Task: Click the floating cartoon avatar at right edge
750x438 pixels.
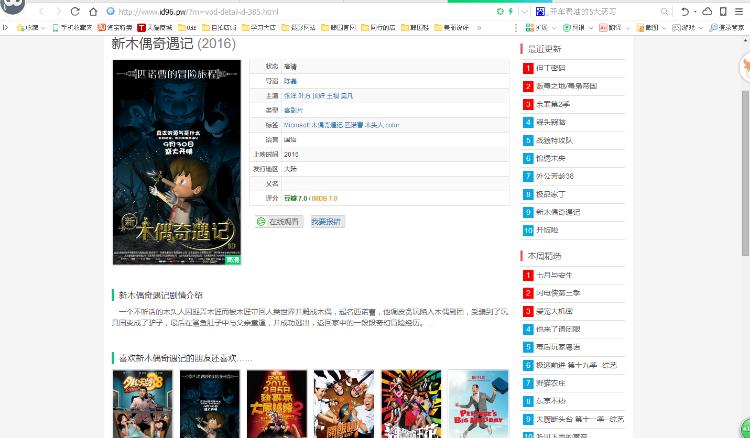Action: click(x=745, y=67)
